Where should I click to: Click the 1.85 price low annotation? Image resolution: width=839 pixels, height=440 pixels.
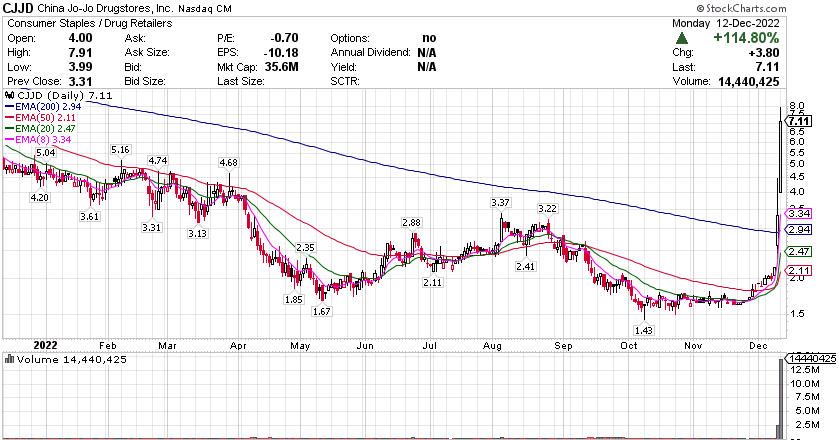[x=294, y=300]
